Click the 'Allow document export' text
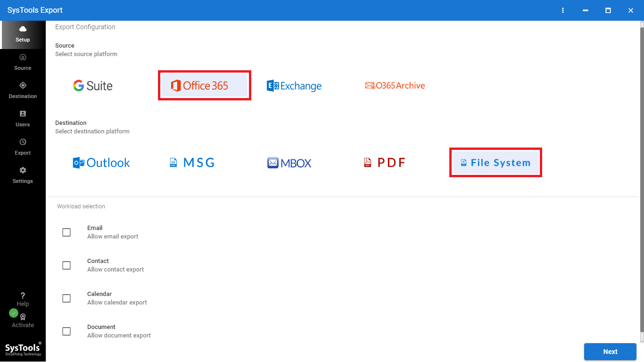The image size is (644, 362). (119, 336)
